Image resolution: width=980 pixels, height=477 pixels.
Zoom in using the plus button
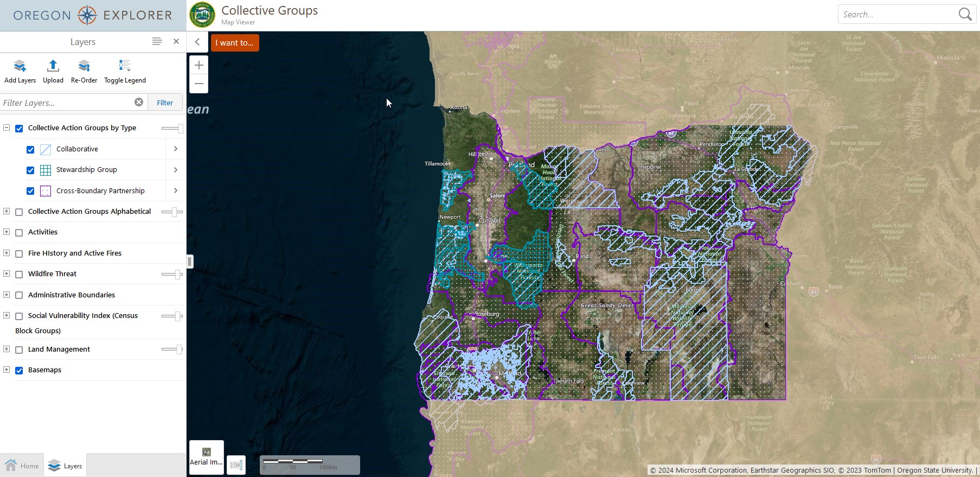coord(198,65)
